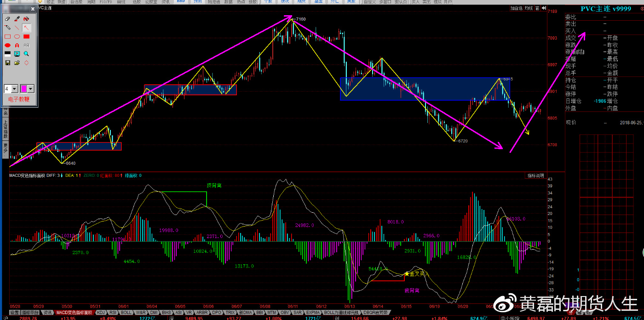This screenshot has height=320, width=644.
Task: Switch to the MTM indicator tab
Action: (272, 313)
